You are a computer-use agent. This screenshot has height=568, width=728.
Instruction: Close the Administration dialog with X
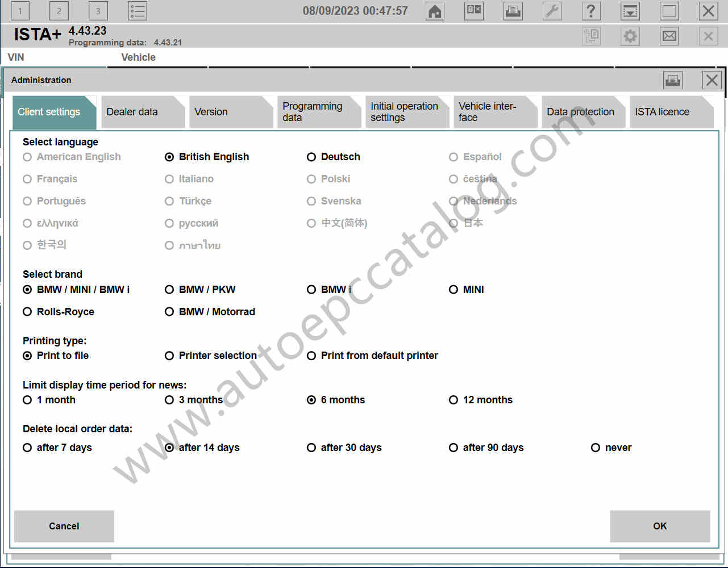coord(712,80)
